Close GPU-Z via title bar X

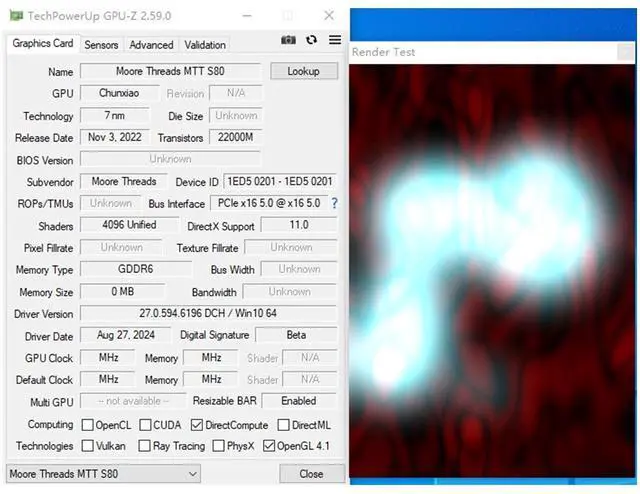[329, 16]
